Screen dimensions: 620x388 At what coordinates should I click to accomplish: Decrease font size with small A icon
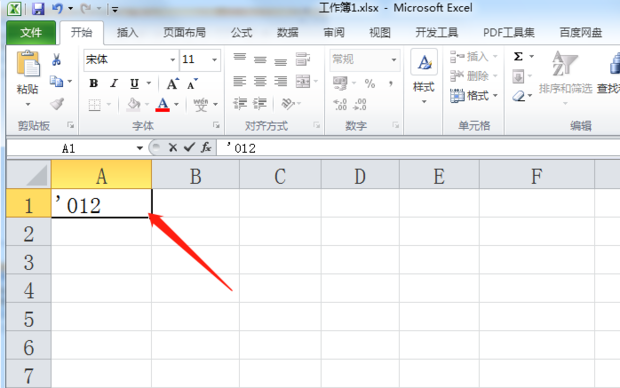192,83
